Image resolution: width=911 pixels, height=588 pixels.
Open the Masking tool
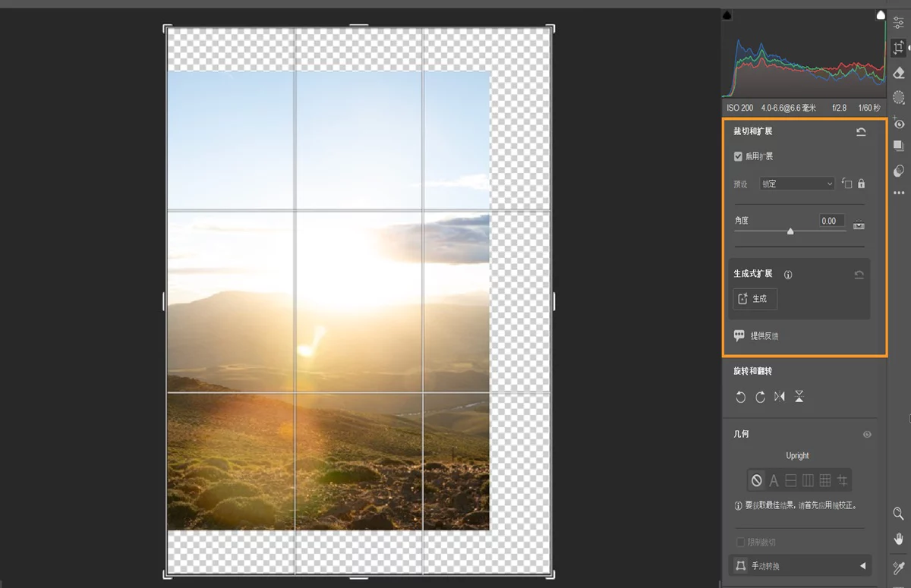coord(899,97)
